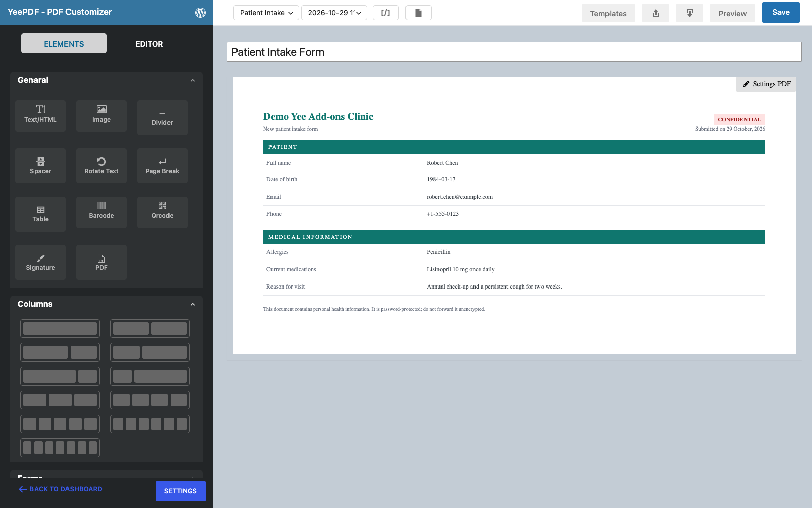Choose the five equal columns layout

(x=60, y=424)
